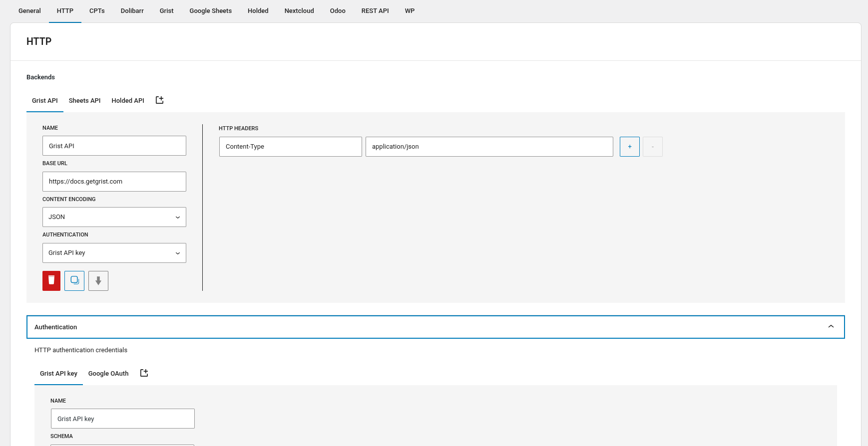Click the Content-Type header name field
This screenshot has width=868, height=446.
click(290, 147)
